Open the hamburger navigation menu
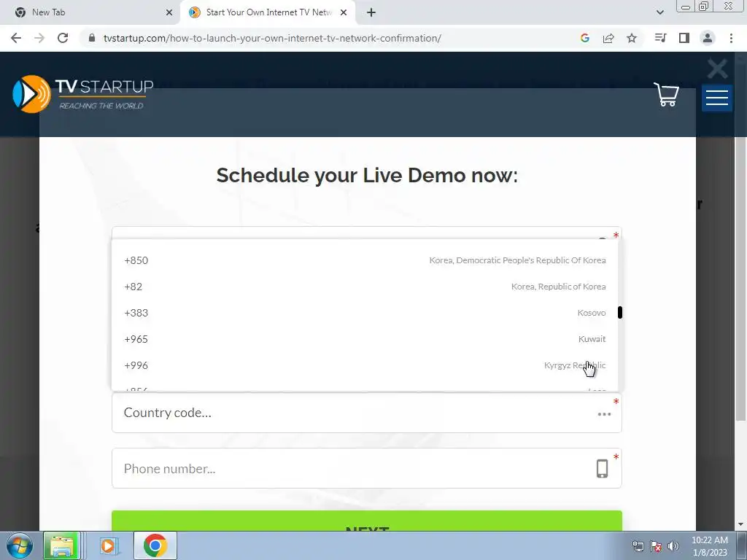Screen dimensions: 747x560 click(x=717, y=98)
